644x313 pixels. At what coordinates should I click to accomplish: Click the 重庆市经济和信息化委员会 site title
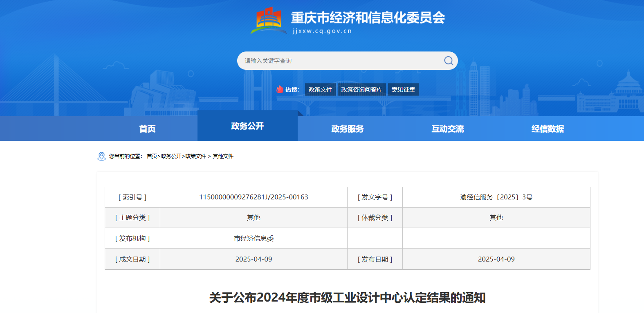coord(368,18)
